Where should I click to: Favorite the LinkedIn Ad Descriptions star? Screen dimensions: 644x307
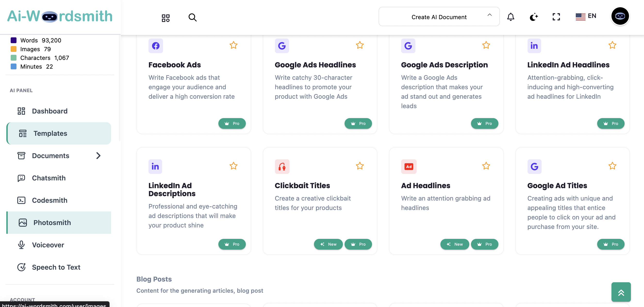233,166
